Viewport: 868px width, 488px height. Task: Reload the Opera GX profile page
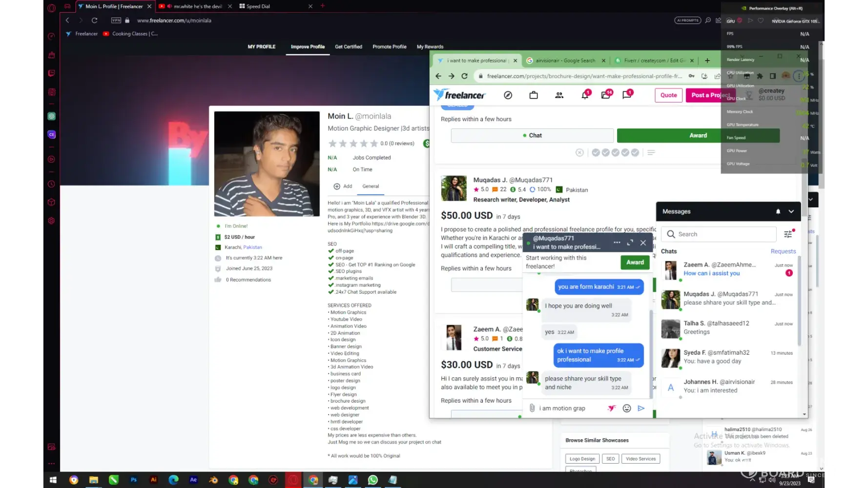94,20
